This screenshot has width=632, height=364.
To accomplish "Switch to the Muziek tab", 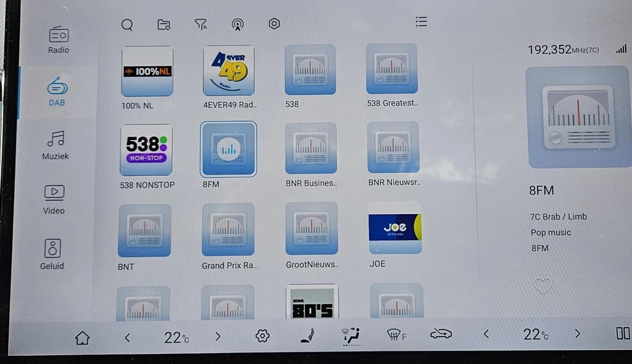I will click(x=56, y=145).
